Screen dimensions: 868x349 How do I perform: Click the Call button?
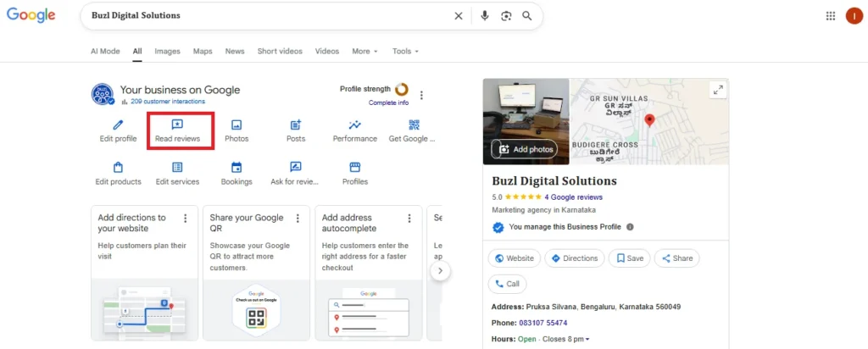pyautogui.click(x=507, y=284)
